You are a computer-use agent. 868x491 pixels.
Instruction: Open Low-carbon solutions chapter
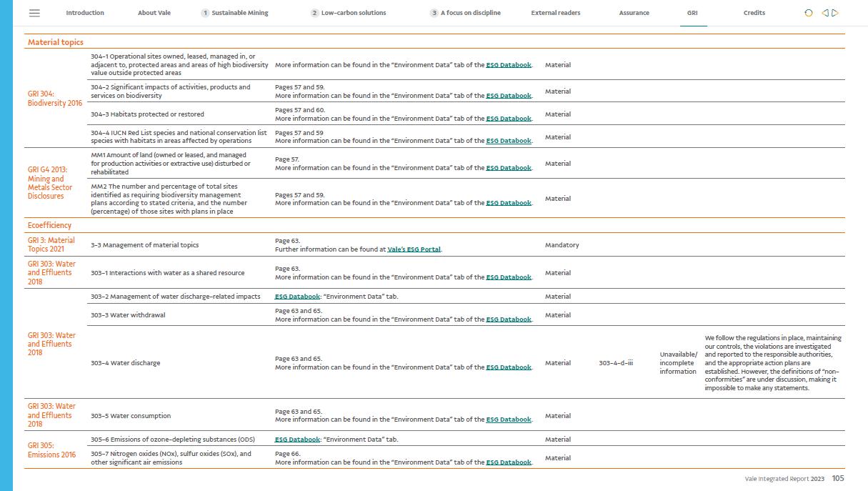pyautogui.click(x=354, y=13)
